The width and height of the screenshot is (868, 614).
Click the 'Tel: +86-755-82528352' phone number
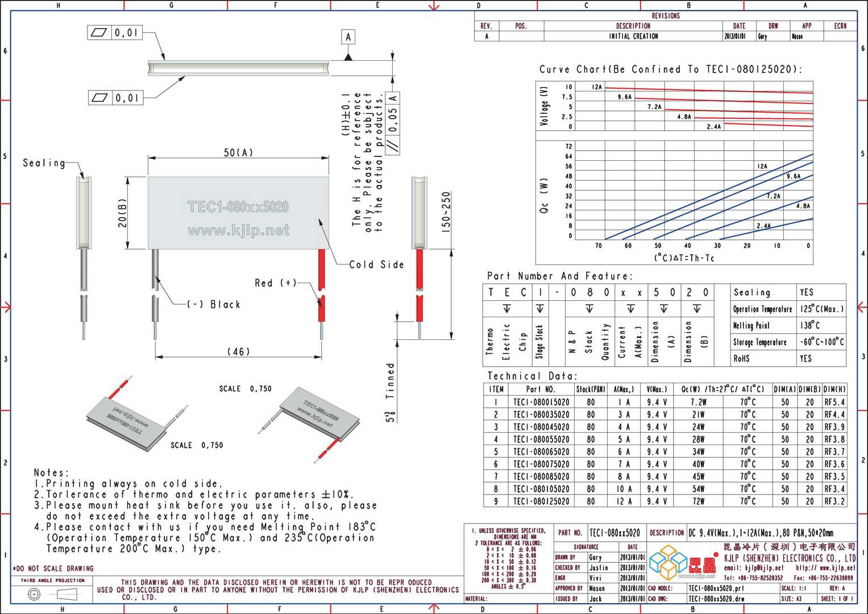pos(753,578)
